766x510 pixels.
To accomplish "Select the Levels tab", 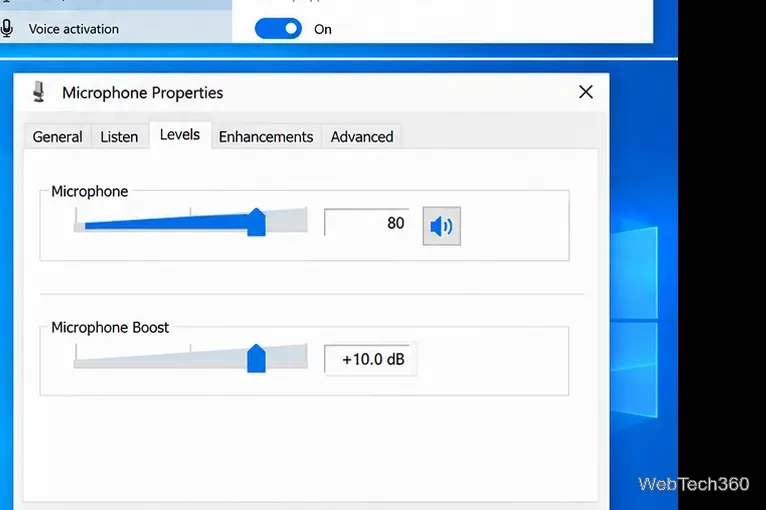I will click(180, 135).
